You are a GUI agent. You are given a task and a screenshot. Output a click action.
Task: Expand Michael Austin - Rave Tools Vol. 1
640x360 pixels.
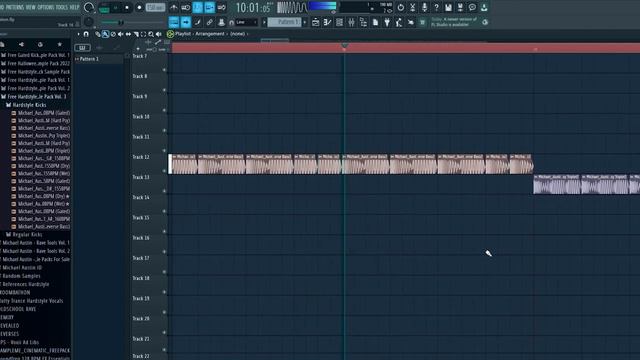(x=36, y=243)
